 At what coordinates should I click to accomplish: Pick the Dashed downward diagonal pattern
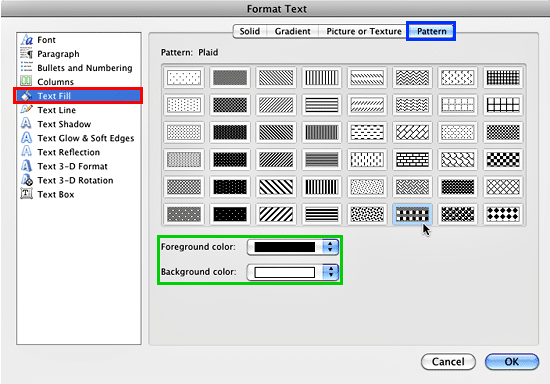(x=367, y=77)
